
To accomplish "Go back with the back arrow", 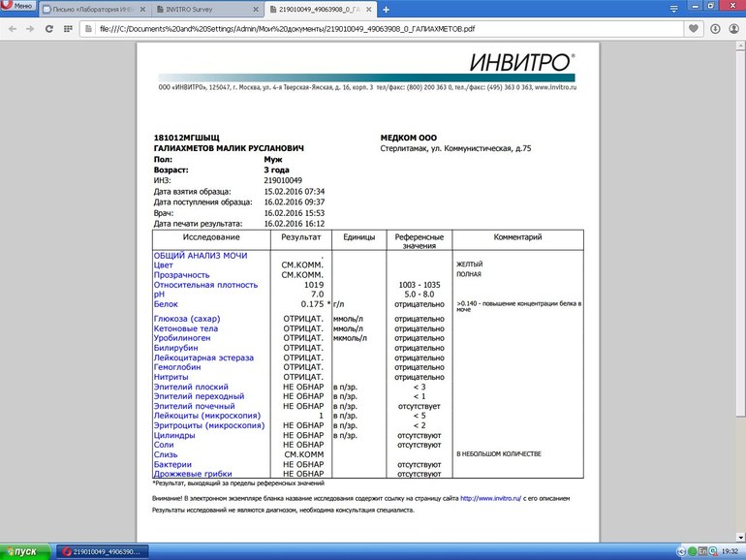I will click(x=12, y=28).
